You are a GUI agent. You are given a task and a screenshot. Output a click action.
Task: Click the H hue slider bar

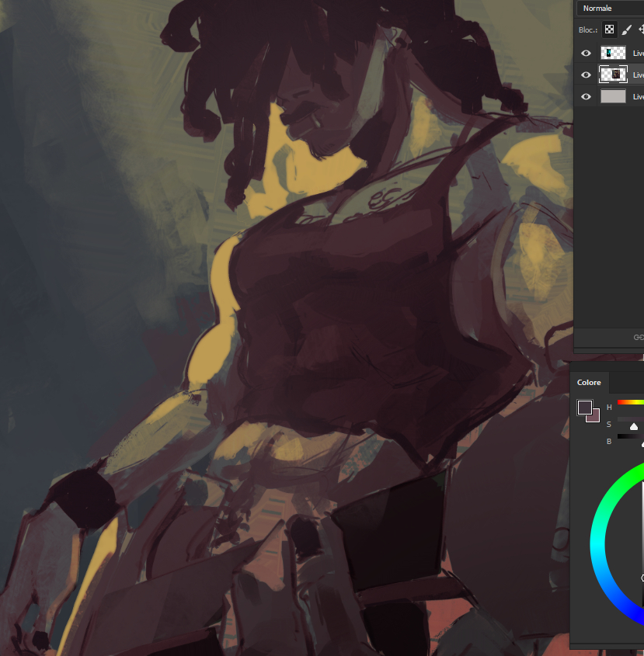tap(631, 402)
